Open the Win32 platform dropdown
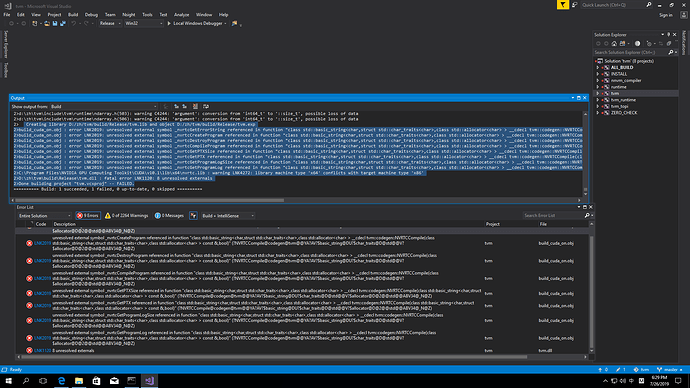The image size is (690, 388). (144, 23)
